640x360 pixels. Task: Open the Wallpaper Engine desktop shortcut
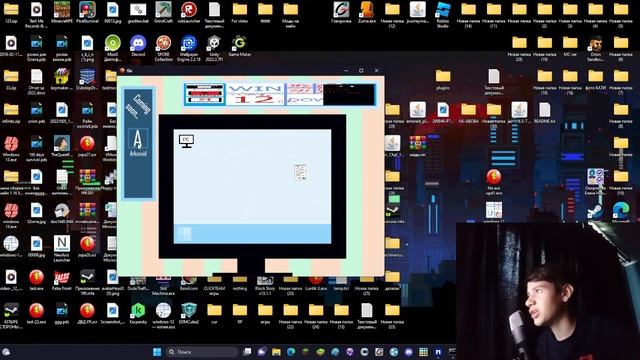[189, 48]
